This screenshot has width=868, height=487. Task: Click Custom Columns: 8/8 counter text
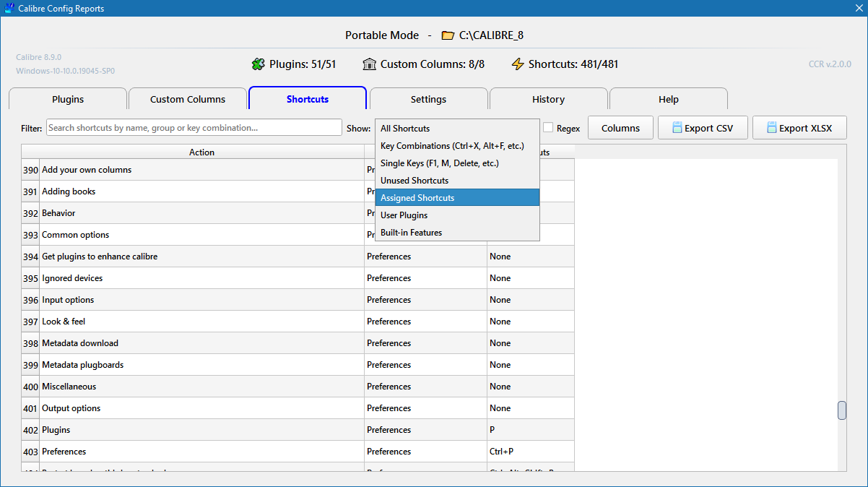tap(433, 64)
